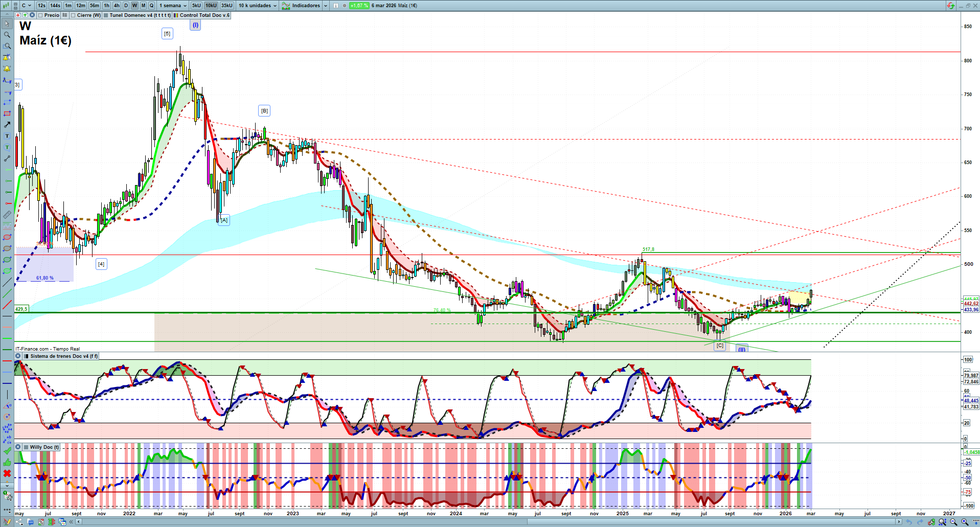Toggle the Precio checkbox
The width and height of the screenshot is (980, 527).
pos(40,15)
